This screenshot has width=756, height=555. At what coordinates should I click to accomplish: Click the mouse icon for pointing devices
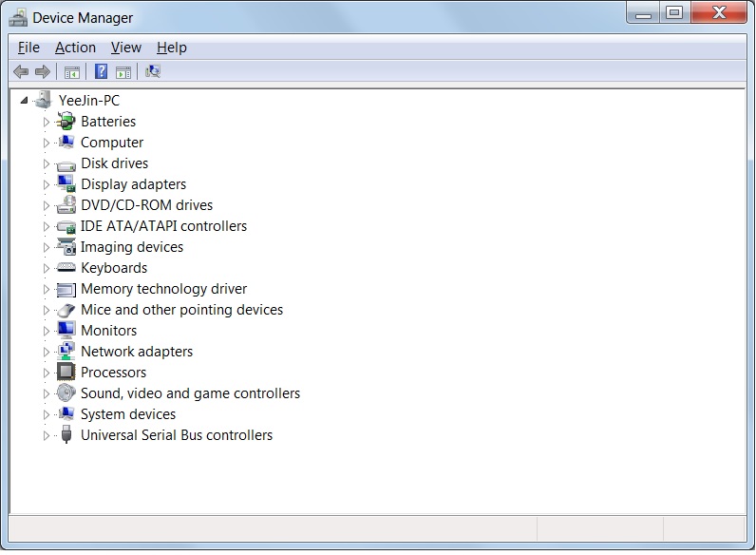(x=66, y=310)
